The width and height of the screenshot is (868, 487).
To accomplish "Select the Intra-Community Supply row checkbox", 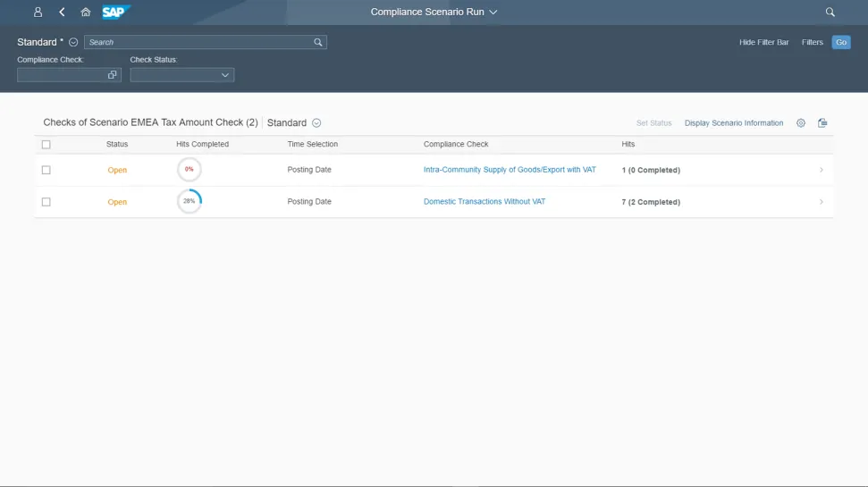I will (46, 170).
